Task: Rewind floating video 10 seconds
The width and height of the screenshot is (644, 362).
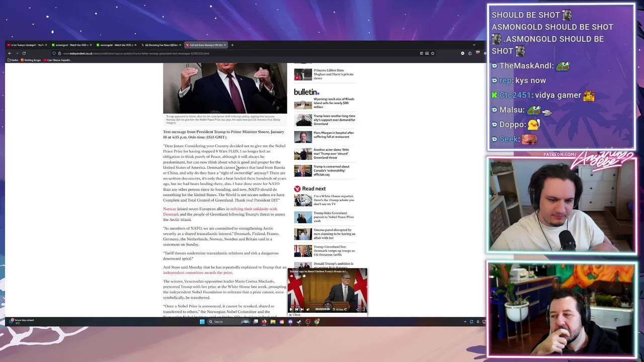Action: click(x=334, y=309)
